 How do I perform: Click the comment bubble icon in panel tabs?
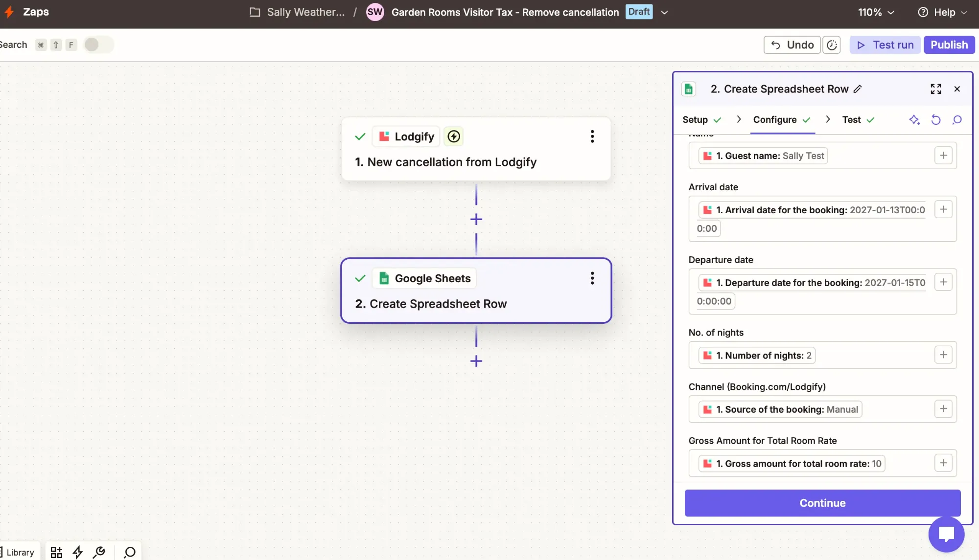(x=957, y=120)
